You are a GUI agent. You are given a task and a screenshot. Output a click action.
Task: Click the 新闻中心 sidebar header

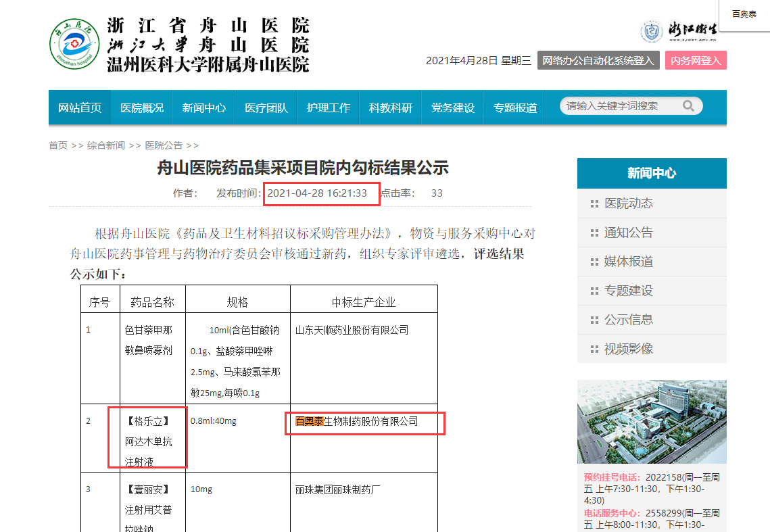652,173
